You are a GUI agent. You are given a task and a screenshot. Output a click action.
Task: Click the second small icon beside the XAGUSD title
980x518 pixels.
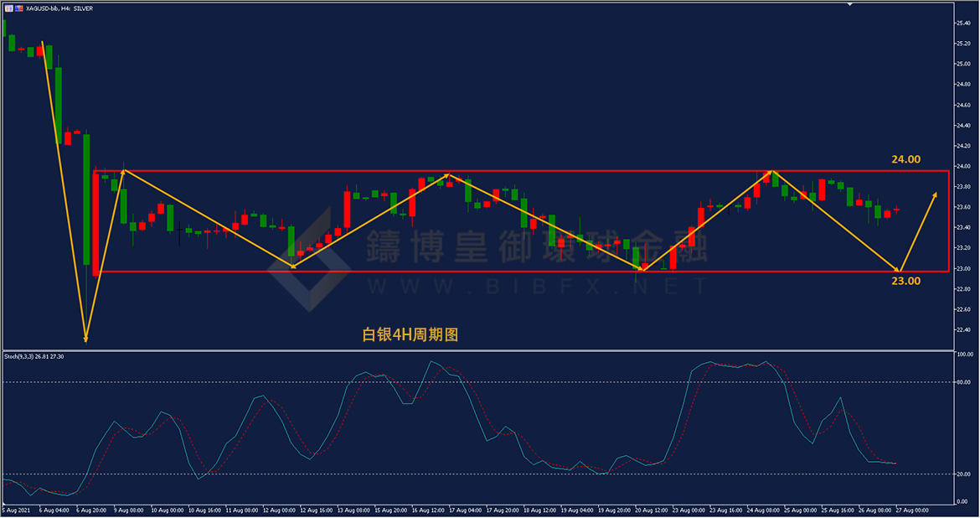tap(19, 8)
